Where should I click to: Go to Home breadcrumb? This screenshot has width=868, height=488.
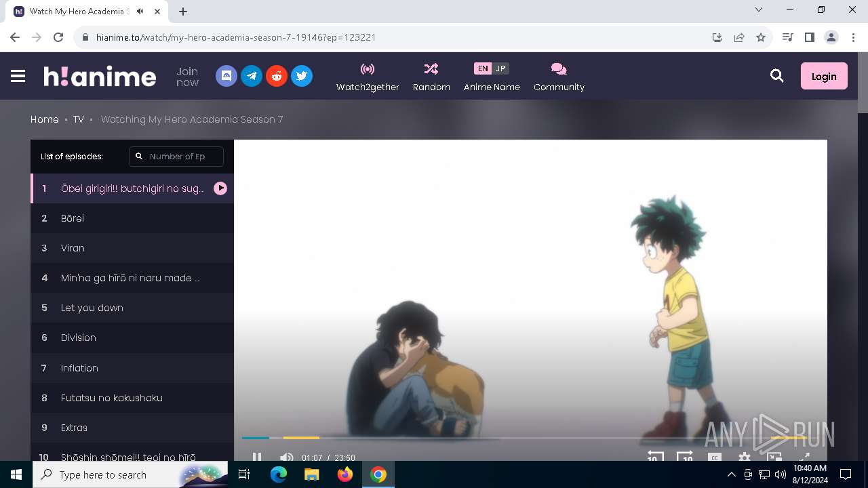tap(45, 119)
